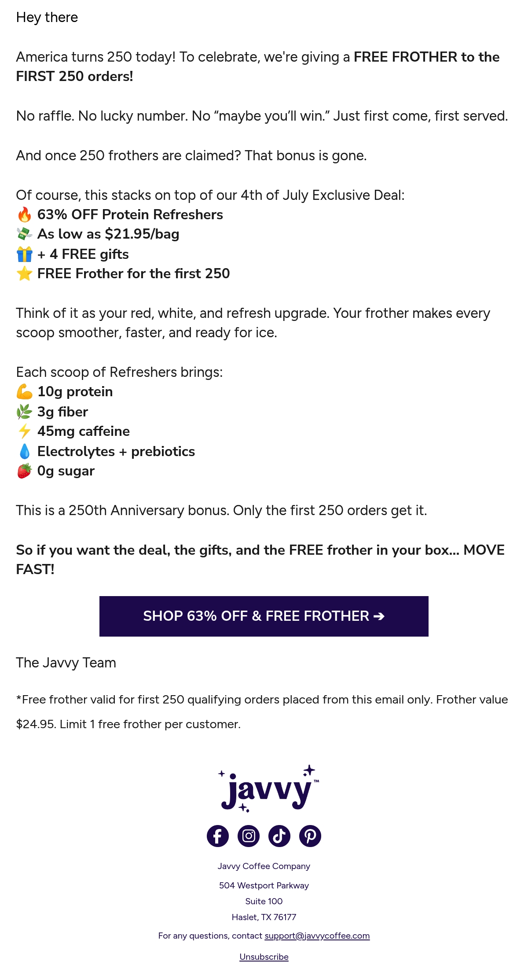Click the money emoji beside $21.95/bag
This screenshot has width=528, height=980.
coord(25,234)
